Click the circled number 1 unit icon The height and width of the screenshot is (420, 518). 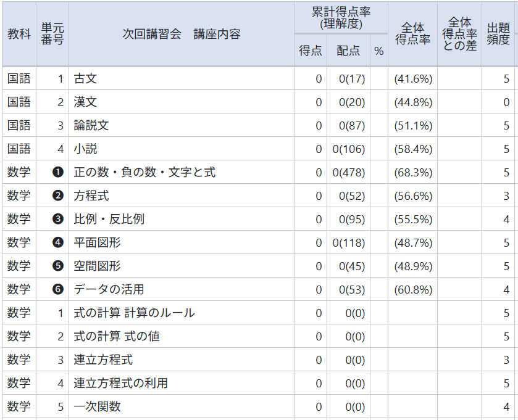pyautogui.click(x=58, y=173)
